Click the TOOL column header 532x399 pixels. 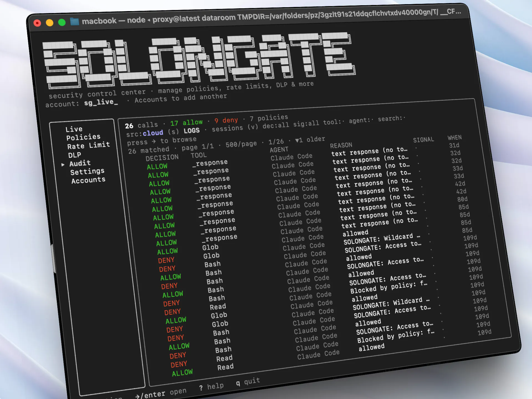coord(198,155)
